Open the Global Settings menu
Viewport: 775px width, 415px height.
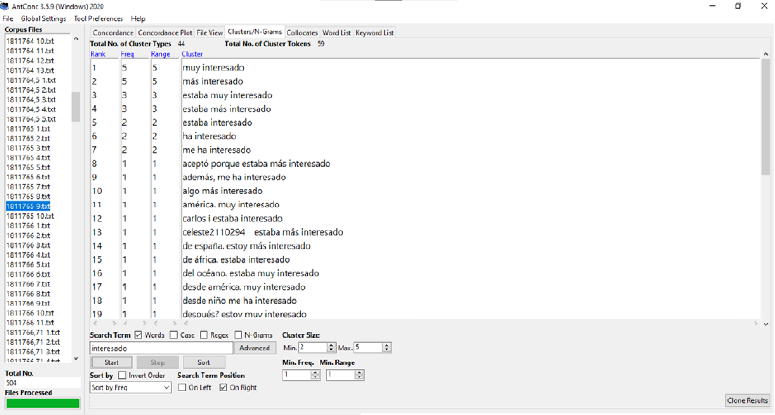click(44, 19)
